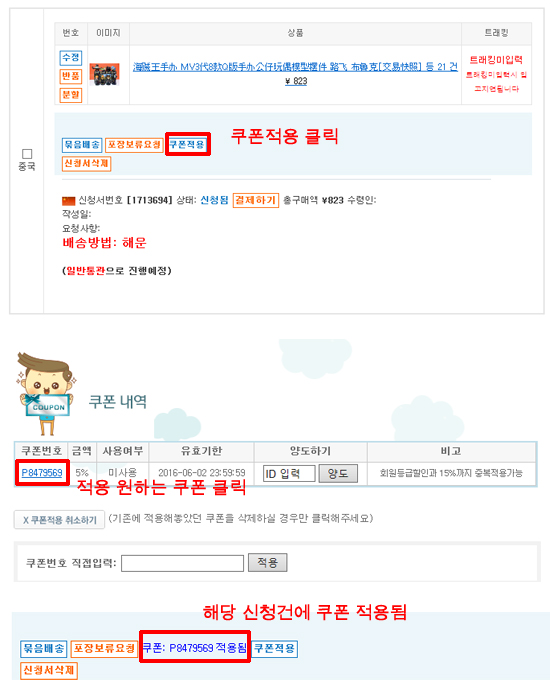550x700 pixels.
Task: Click upper 포장보류요청 button
Action: pos(134,145)
